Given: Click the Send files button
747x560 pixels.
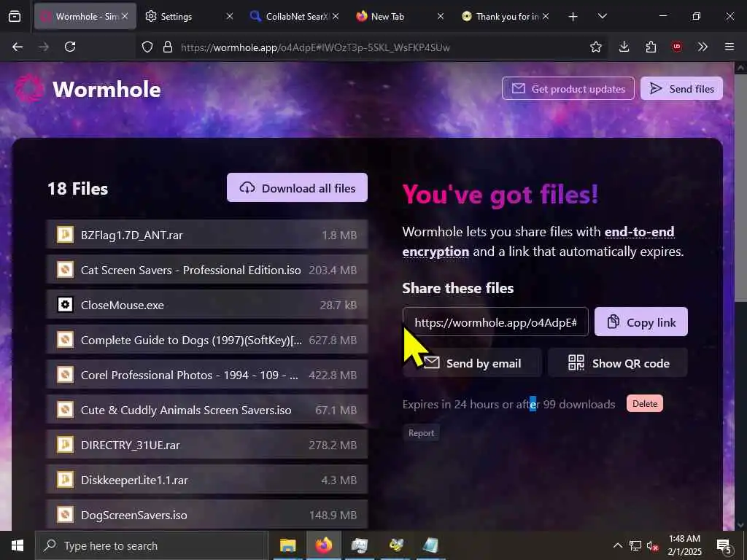Looking at the screenshot, I should point(681,88).
